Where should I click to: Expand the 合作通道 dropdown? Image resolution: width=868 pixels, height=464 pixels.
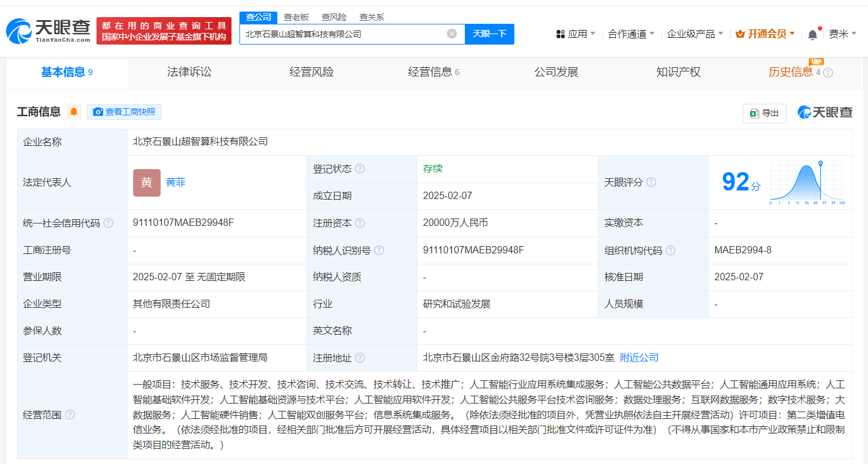pos(631,34)
